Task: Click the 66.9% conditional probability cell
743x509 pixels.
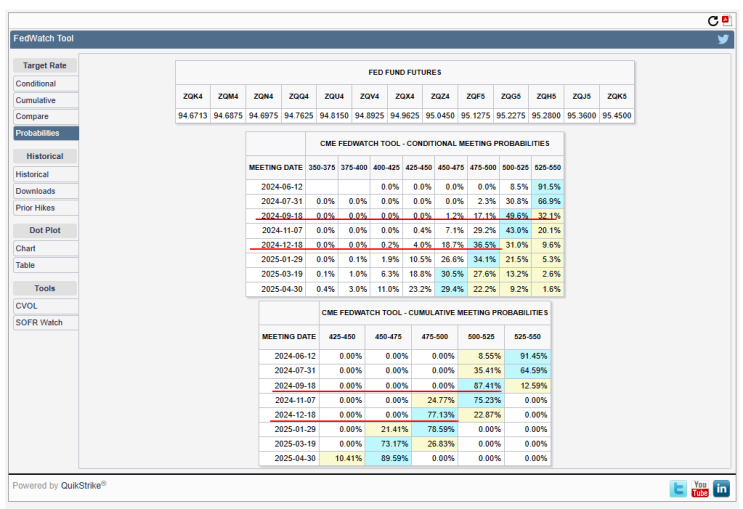Action: 548,201
